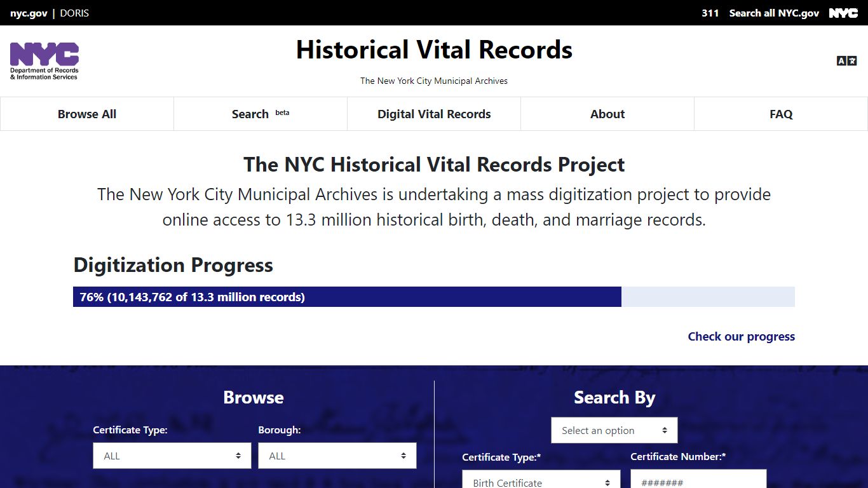The width and height of the screenshot is (868, 488).
Task: Open the language translate icon
Action: pyautogui.click(x=846, y=61)
